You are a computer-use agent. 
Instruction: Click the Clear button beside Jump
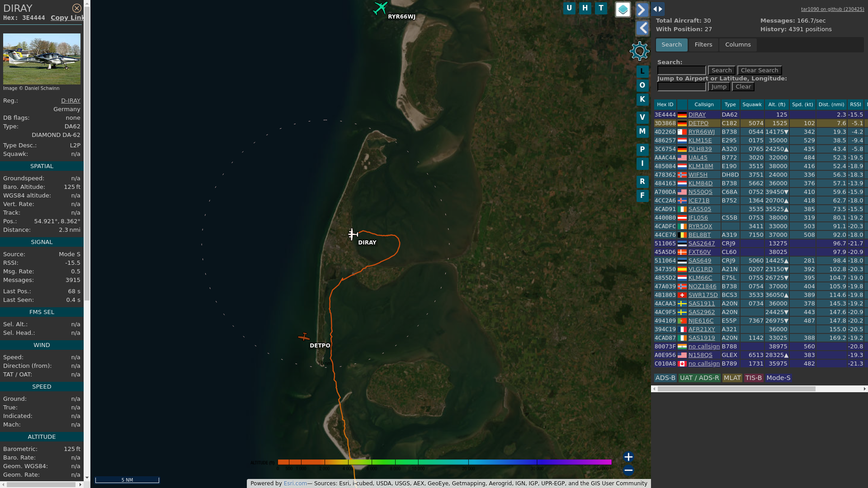click(x=743, y=87)
